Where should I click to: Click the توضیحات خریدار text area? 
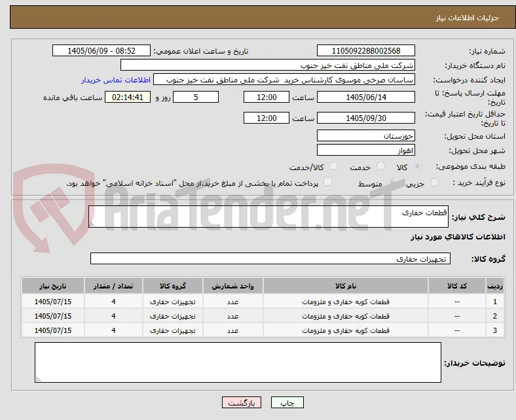click(x=238, y=362)
